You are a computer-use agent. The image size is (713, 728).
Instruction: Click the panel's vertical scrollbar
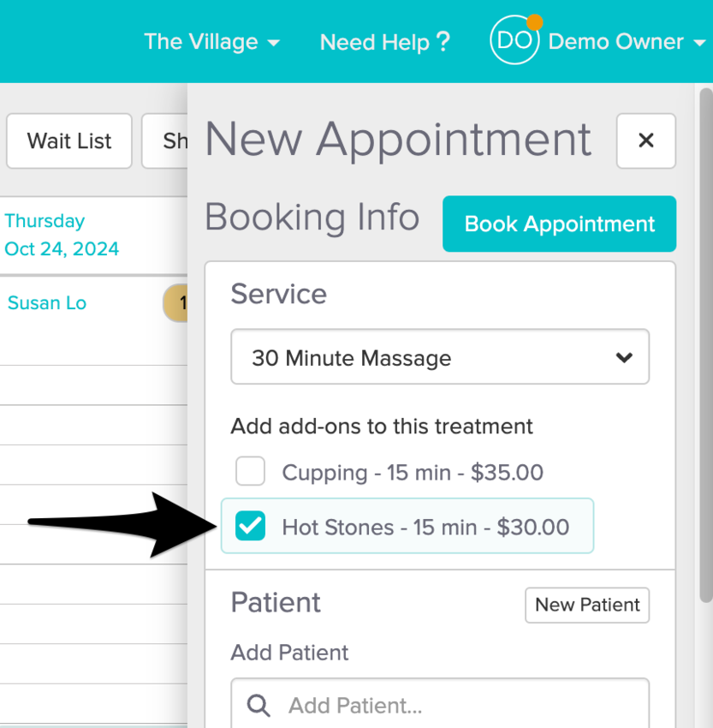click(705, 343)
